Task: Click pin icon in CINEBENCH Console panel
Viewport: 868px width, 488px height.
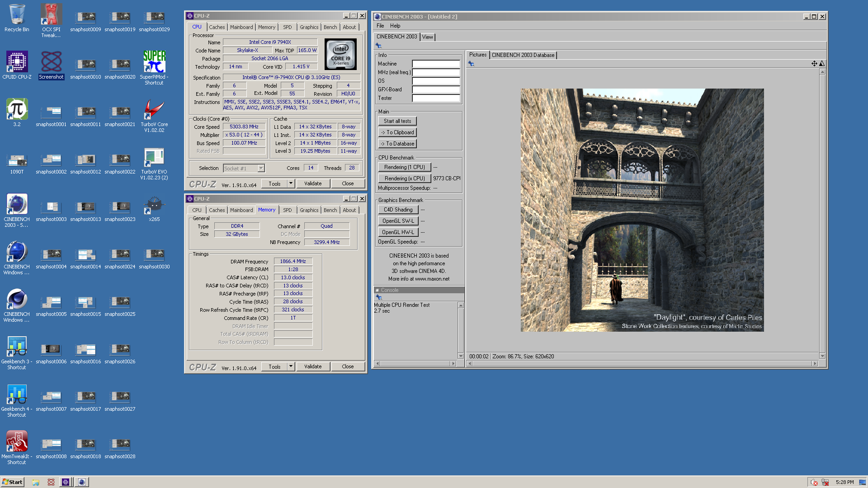Action: [379, 297]
